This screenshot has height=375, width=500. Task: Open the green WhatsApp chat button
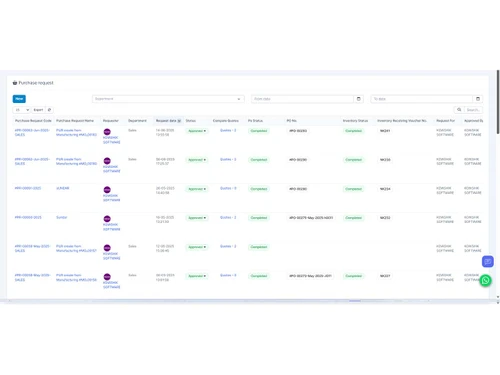coord(486,281)
